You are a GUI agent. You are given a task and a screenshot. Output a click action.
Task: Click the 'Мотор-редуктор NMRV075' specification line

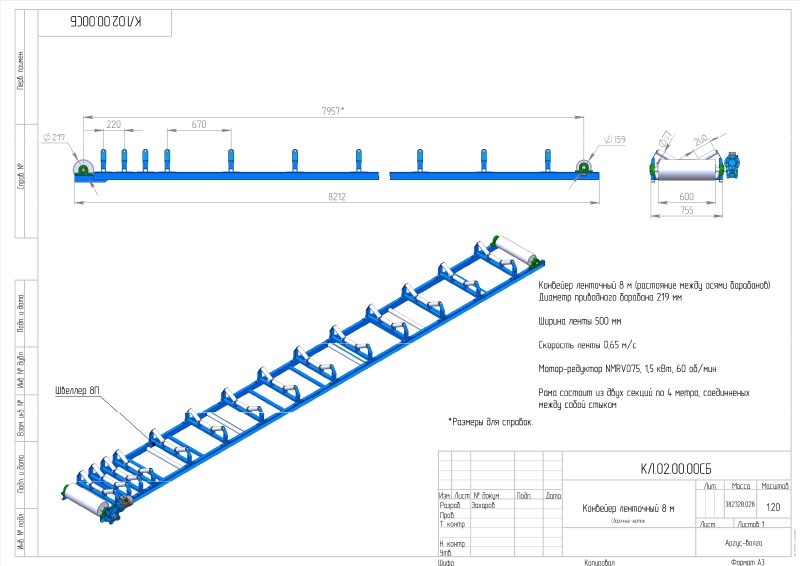628,368
